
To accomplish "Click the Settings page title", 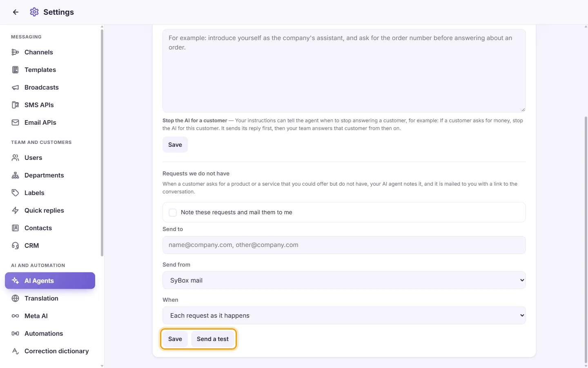I will click(x=59, y=12).
